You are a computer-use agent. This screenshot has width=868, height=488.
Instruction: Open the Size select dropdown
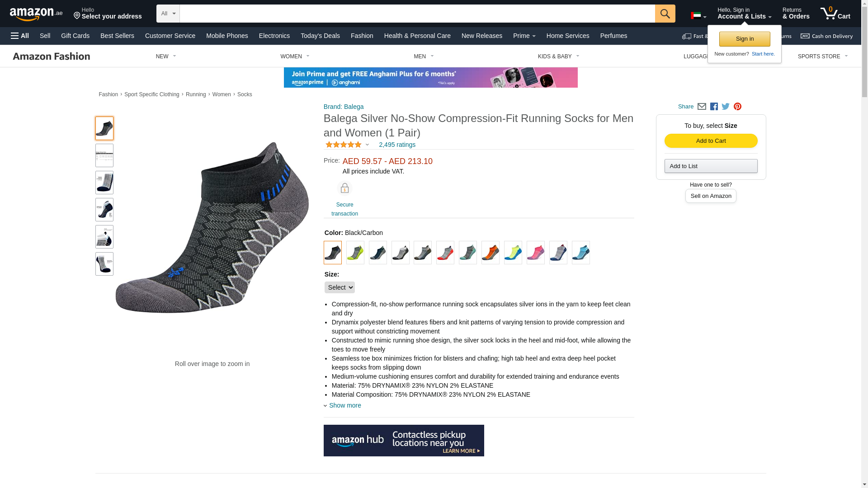pos(340,287)
